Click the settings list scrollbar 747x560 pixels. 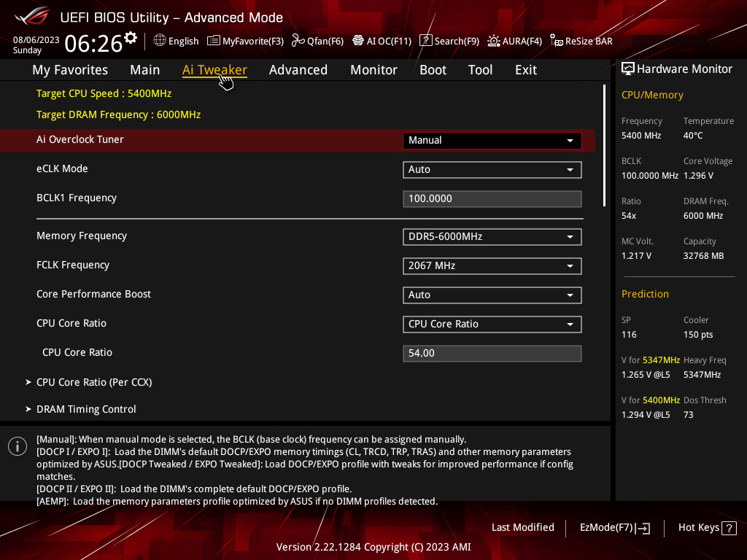[604, 145]
